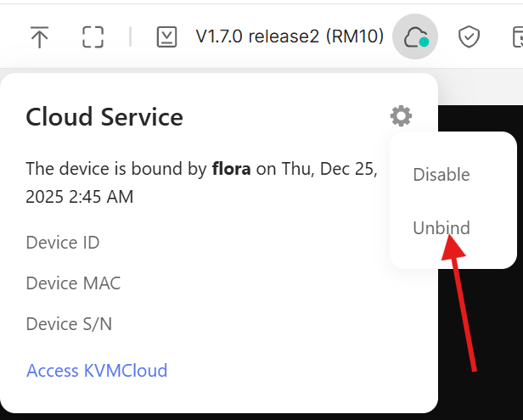Toggle the fullscreen frame icon

coord(93,36)
